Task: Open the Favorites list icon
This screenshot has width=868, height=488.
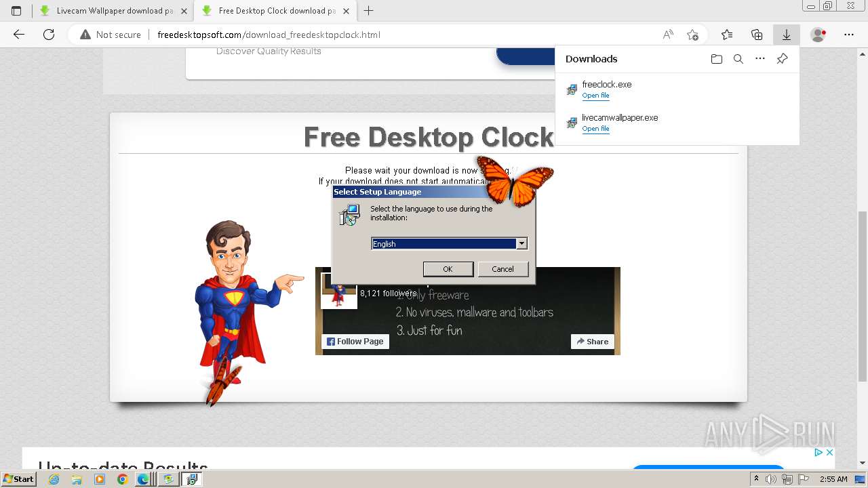Action: (x=727, y=35)
